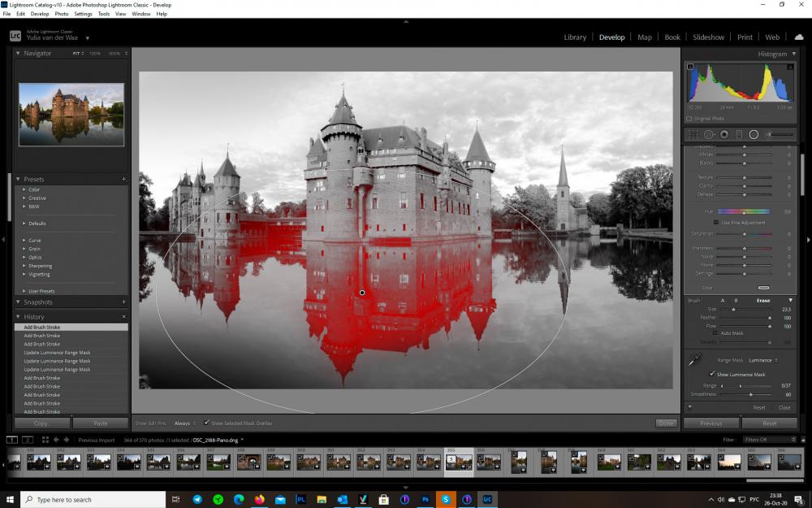Open the Show Edit Pins Always dropdown
This screenshot has width=812, height=508.
[185, 423]
